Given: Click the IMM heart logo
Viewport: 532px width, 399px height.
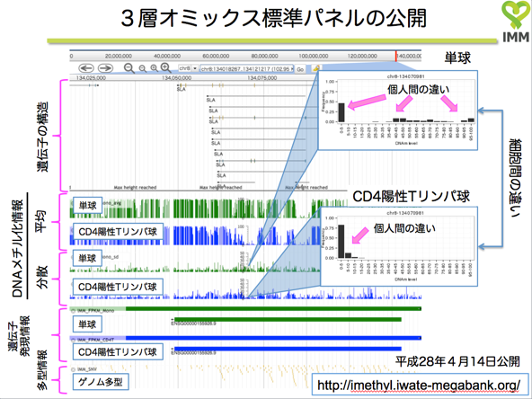Looking at the screenshot, I should (516, 21).
